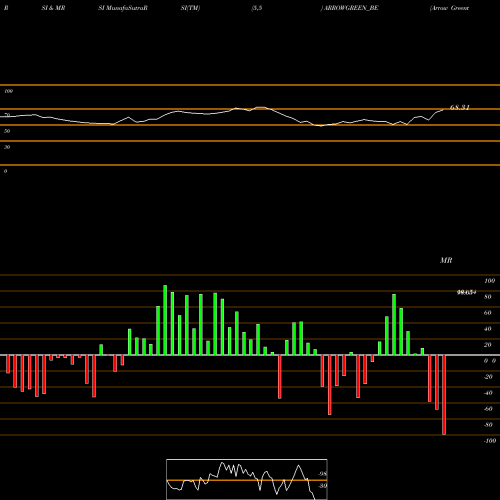Viewport: 500px width, 500px height.
Task: Click the '-98' value in mini chart
Action: click(322, 474)
